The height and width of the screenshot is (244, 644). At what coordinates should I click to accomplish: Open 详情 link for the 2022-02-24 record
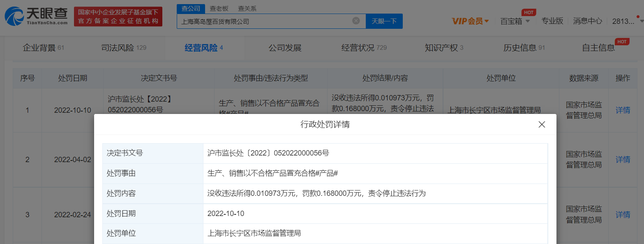pos(623,214)
